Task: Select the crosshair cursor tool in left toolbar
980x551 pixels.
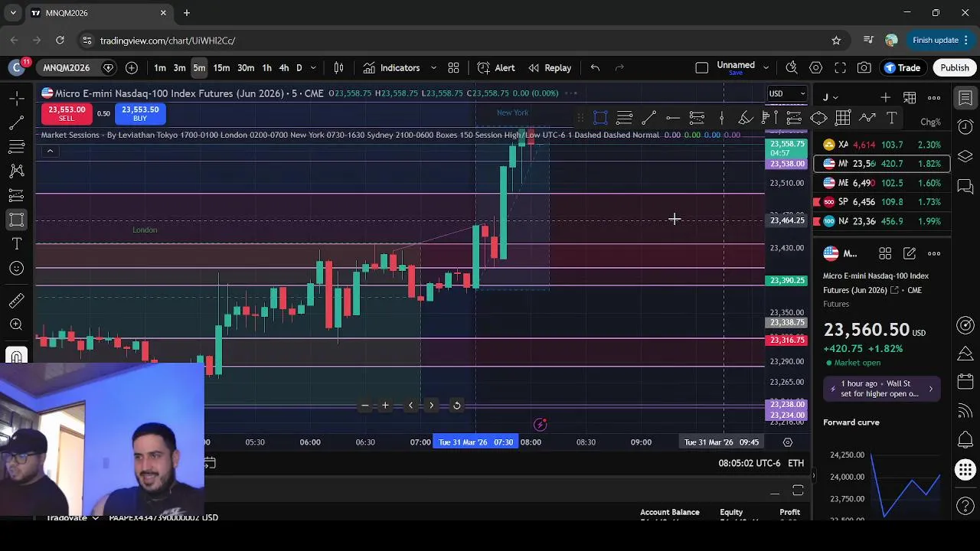Action: [16, 98]
